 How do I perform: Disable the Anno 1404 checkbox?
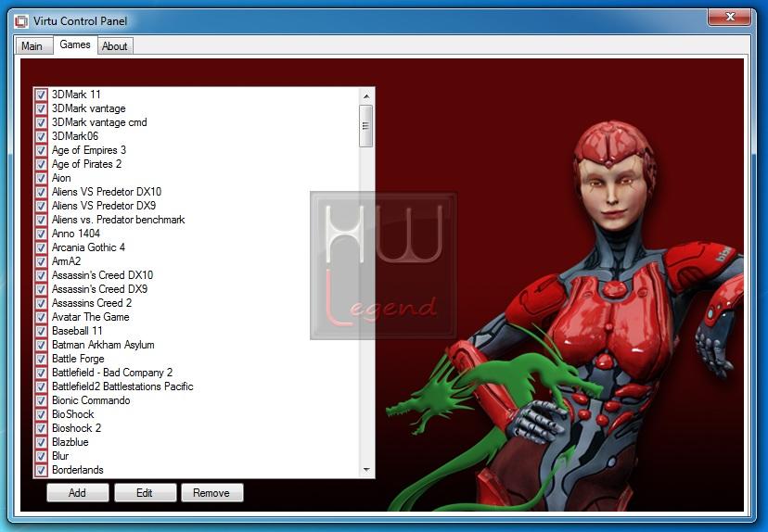41,234
